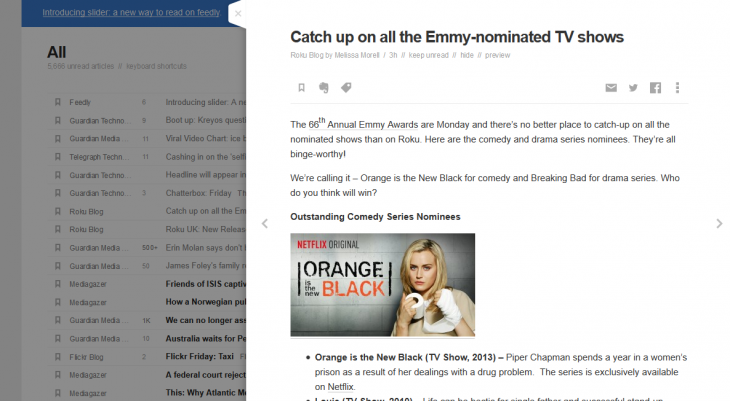Open the 'keyboard shortcuts' link
The width and height of the screenshot is (730, 401).
[x=156, y=66]
